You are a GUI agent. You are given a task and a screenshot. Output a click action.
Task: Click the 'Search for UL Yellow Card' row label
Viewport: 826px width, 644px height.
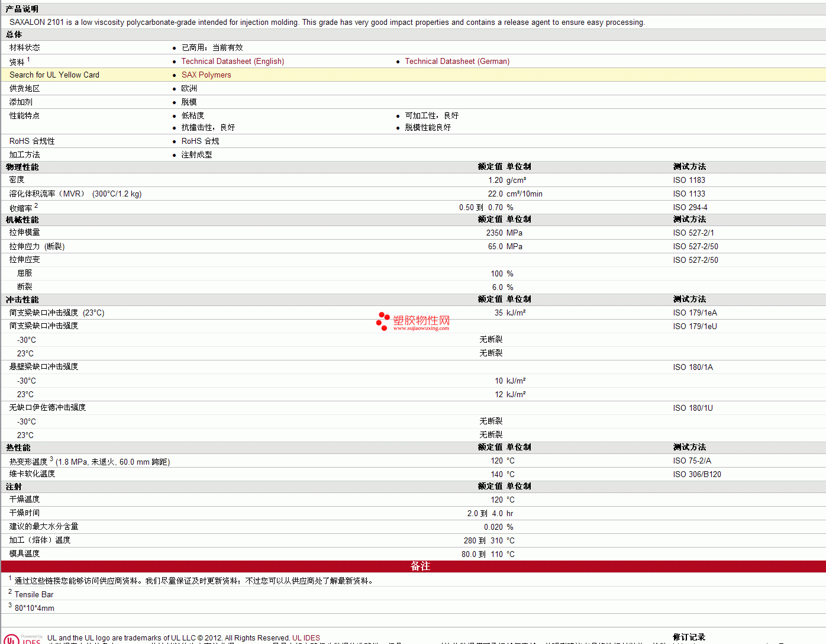54,75
